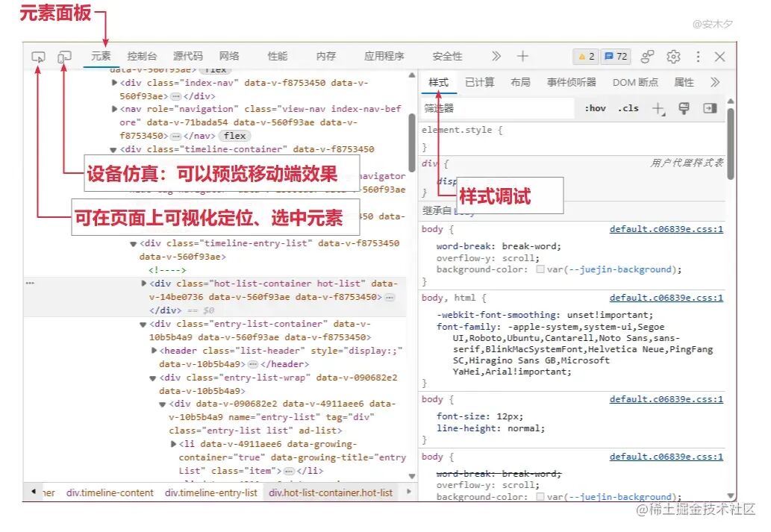Open last default.c06839e.css:1 link at bottom

coord(667,457)
